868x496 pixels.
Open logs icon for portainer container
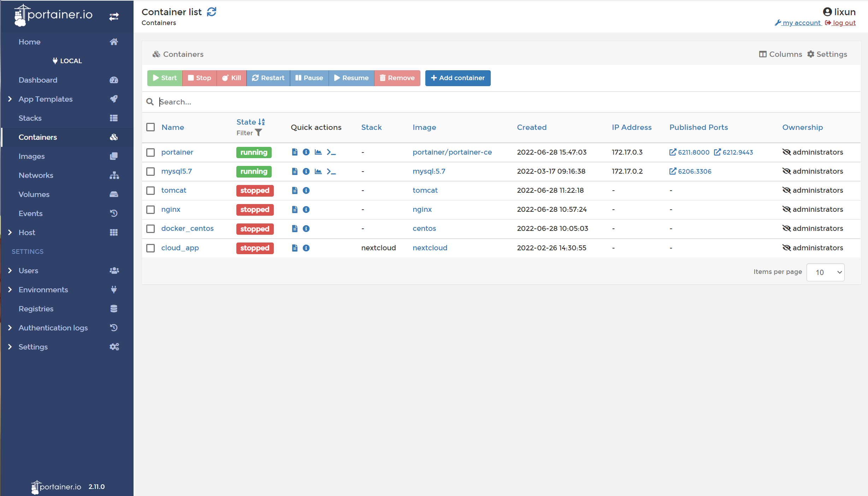pos(295,152)
